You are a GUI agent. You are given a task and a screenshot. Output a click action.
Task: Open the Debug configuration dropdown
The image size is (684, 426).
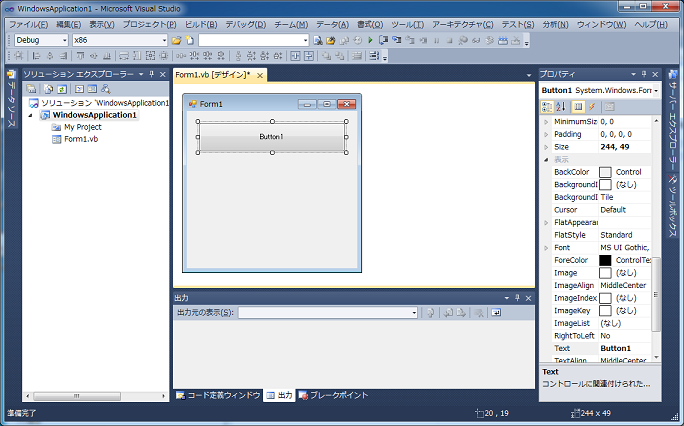coord(65,41)
